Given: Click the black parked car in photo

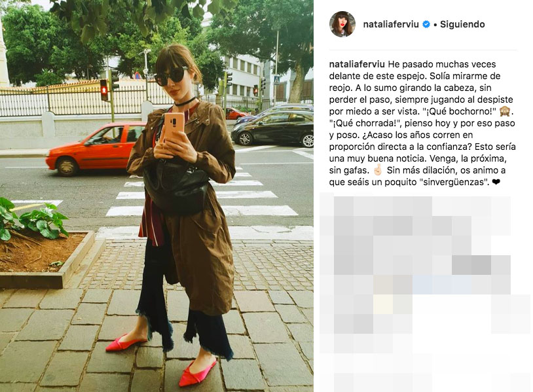Looking at the screenshot, I should click(x=273, y=129).
